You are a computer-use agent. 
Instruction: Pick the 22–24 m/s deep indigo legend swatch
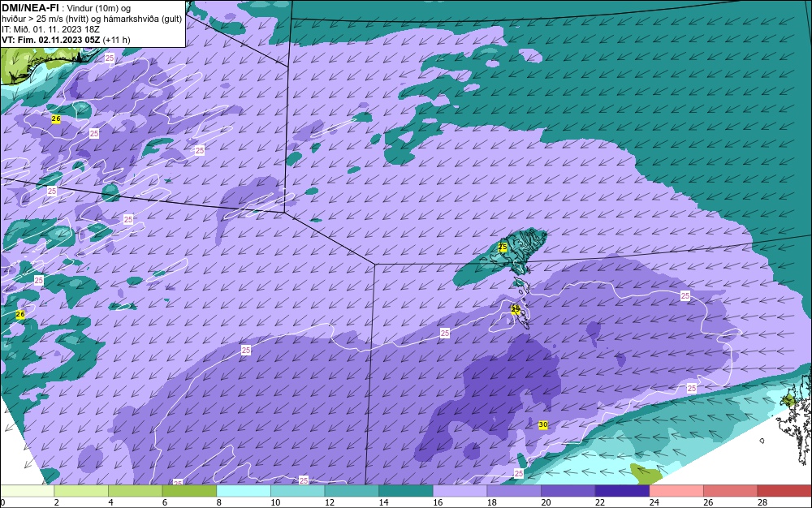click(x=623, y=491)
